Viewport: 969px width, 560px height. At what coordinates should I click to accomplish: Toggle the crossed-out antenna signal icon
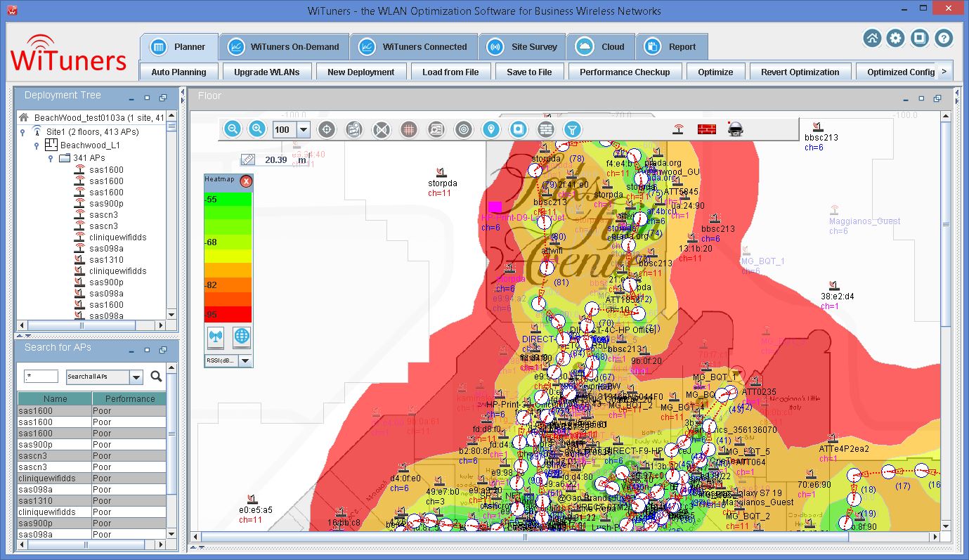click(x=381, y=129)
